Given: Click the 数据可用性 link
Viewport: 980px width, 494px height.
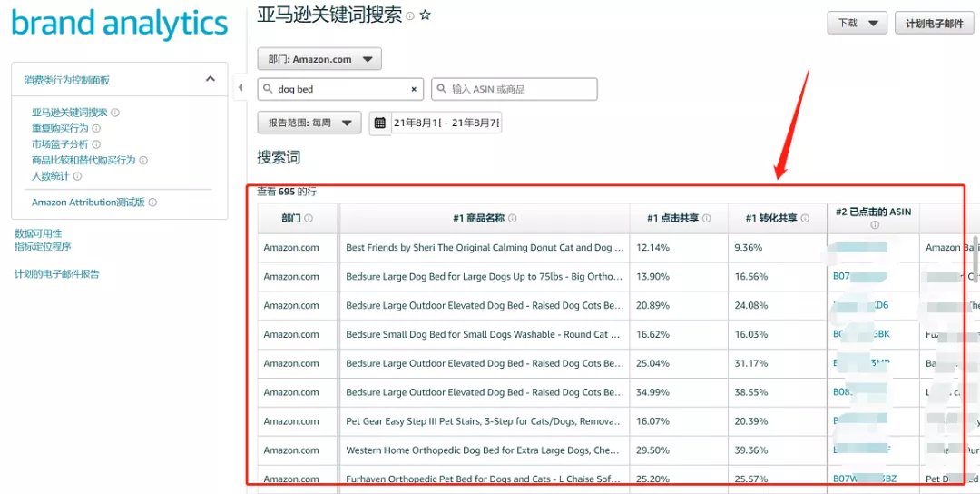Looking at the screenshot, I should click(38, 233).
